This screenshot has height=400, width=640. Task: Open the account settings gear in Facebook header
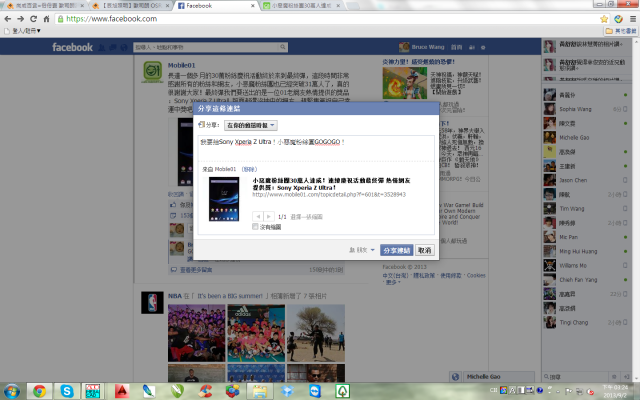(x=483, y=47)
